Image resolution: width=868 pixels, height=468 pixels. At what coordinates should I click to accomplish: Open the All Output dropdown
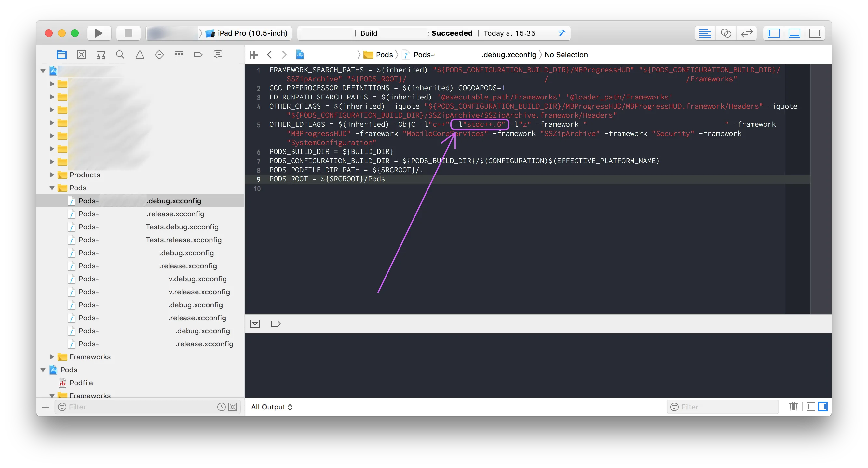[x=272, y=407]
